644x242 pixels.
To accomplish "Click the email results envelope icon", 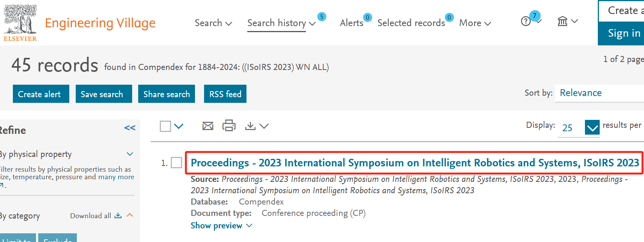I will [x=208, y=126].
